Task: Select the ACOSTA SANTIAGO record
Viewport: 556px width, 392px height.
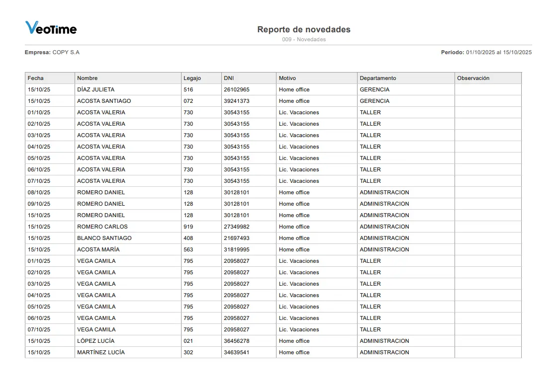Action: [104, 101]
